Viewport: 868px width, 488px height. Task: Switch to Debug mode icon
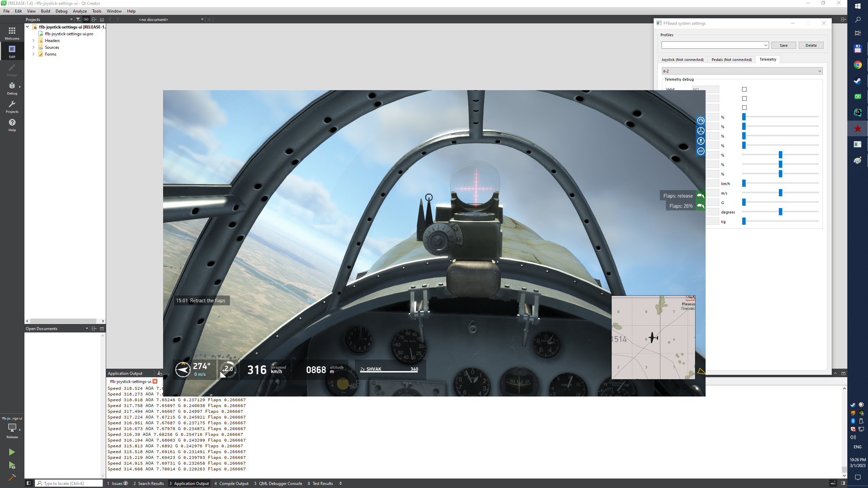pos(12,88)
